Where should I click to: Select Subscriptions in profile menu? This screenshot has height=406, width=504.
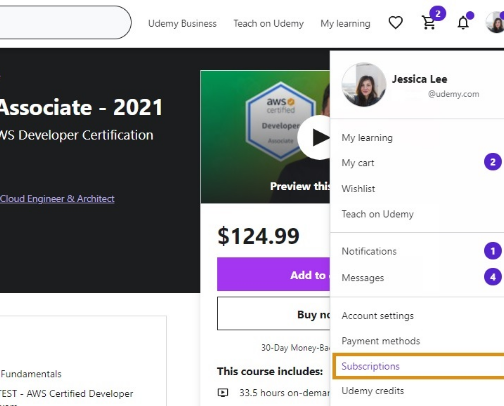coord(418,366)
